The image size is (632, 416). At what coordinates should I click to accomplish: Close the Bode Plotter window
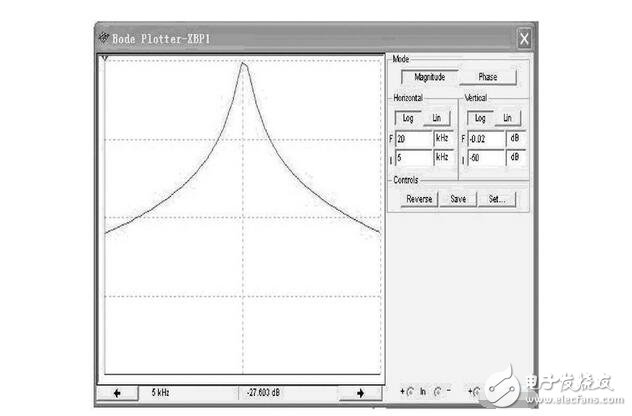click(524, 39)
